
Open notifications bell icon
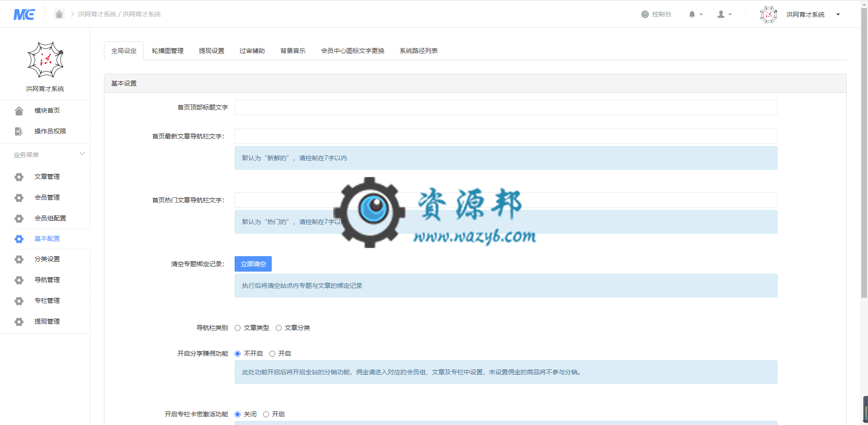point(692,14)
